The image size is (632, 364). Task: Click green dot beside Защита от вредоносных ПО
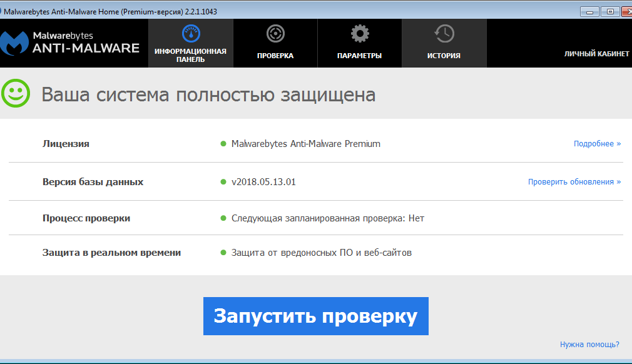coord(223,253)
